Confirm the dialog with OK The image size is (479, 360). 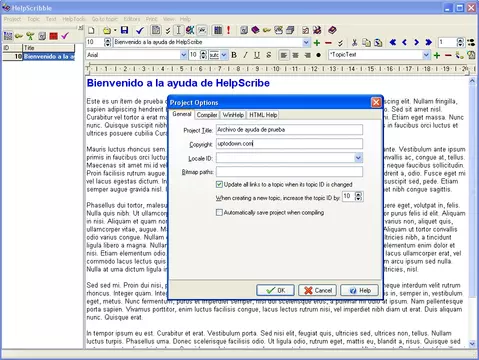pos(275,290)
